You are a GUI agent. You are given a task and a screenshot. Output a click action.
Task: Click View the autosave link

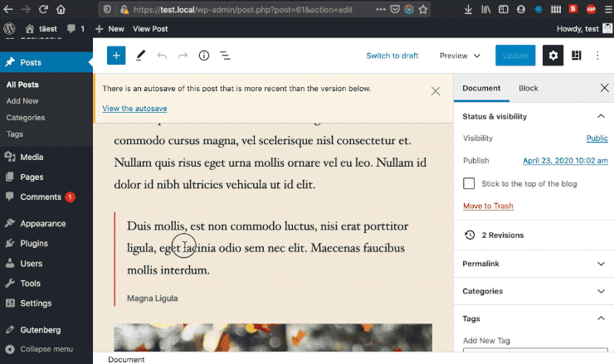tap(134, 109)
